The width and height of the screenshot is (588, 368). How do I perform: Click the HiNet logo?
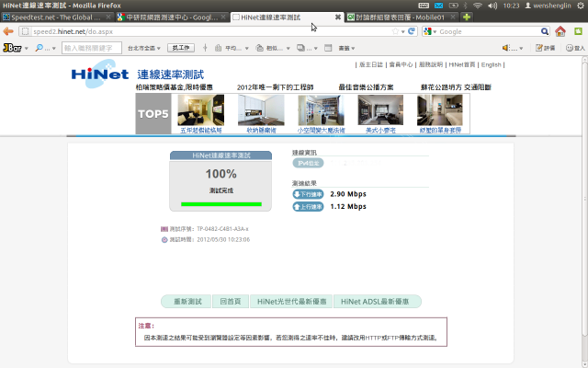(100, 74)
